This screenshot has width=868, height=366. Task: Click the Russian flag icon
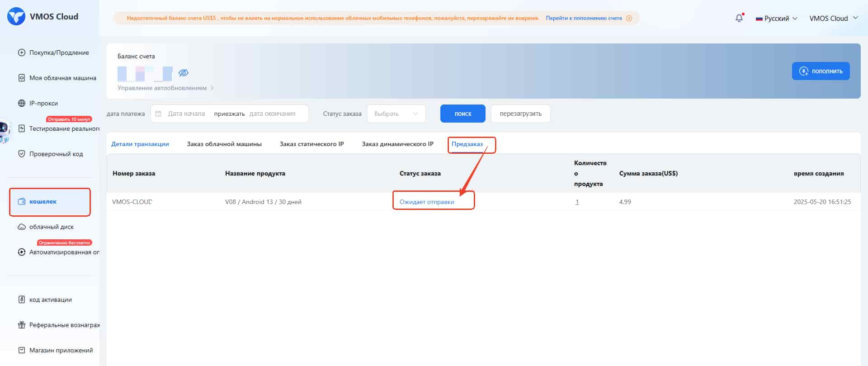[759, 19]
